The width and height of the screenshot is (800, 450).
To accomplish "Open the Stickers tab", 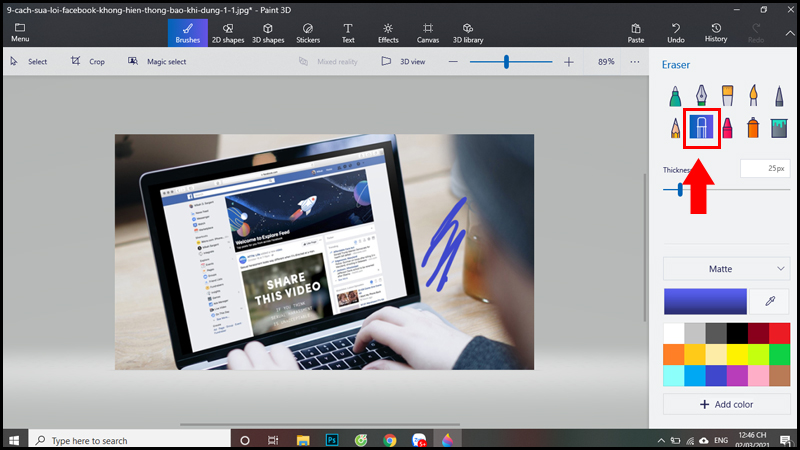I will 308,33.
